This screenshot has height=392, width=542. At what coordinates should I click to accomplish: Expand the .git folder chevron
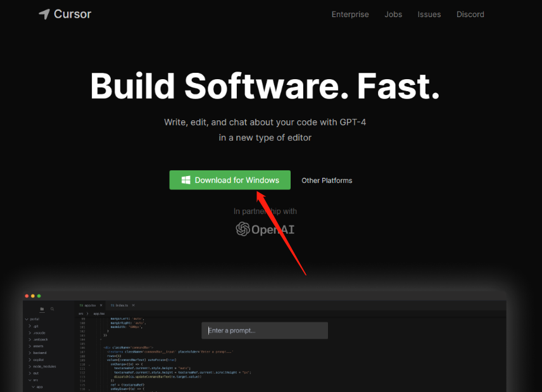tap(30, 326)
